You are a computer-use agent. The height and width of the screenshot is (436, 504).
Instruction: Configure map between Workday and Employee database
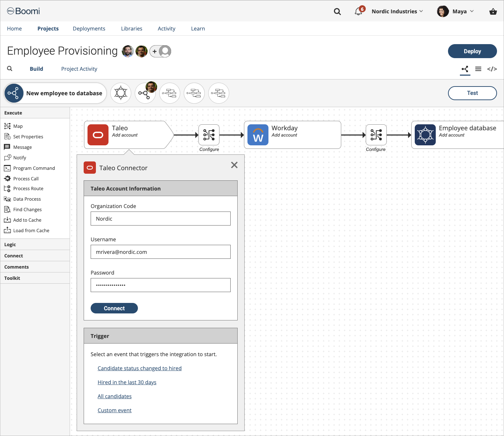376,135
